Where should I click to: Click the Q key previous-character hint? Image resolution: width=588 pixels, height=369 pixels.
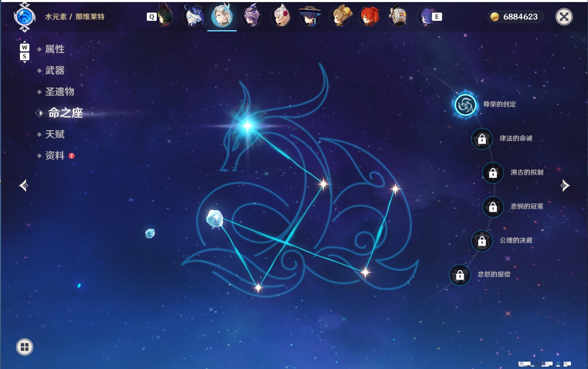point(151,17)
